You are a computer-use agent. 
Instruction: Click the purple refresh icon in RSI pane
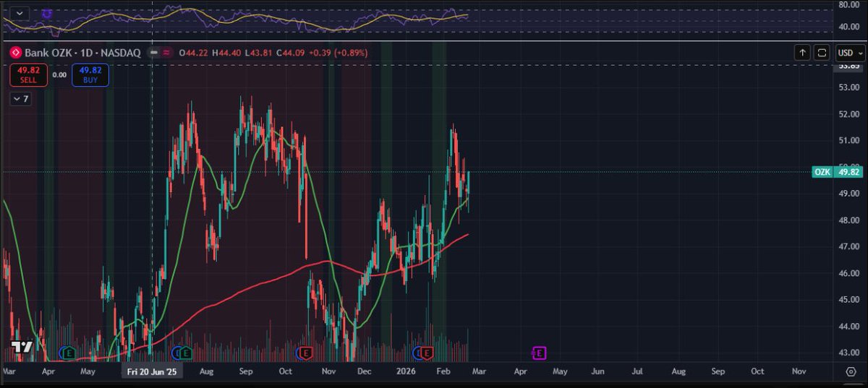[47, 13]
